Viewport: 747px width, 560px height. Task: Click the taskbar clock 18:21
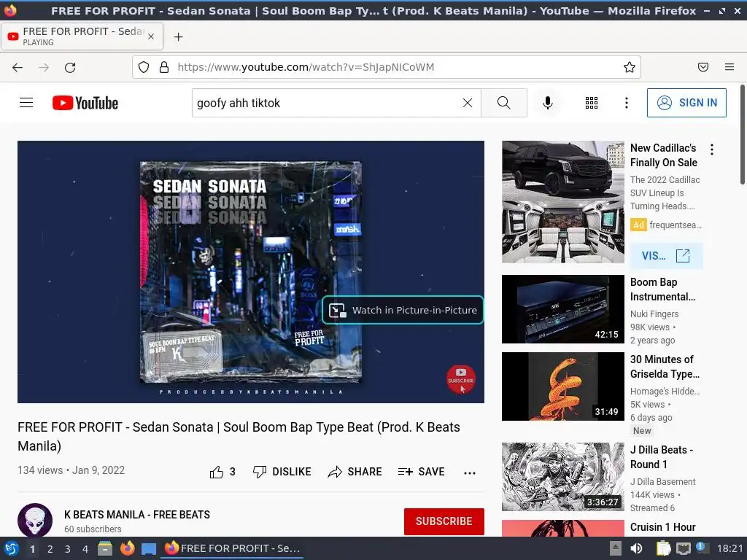click(729, 548)
